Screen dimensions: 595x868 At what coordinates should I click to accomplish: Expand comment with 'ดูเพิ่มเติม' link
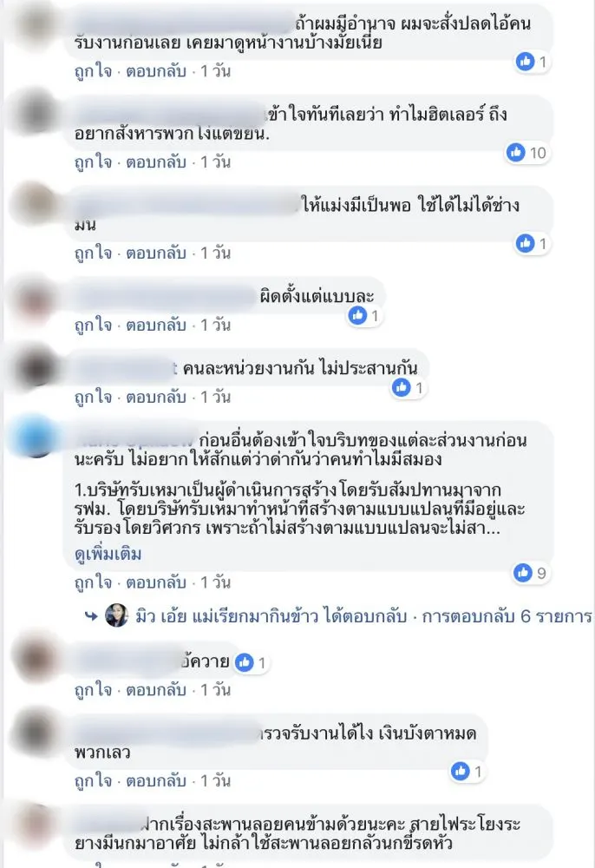[108, 554]
